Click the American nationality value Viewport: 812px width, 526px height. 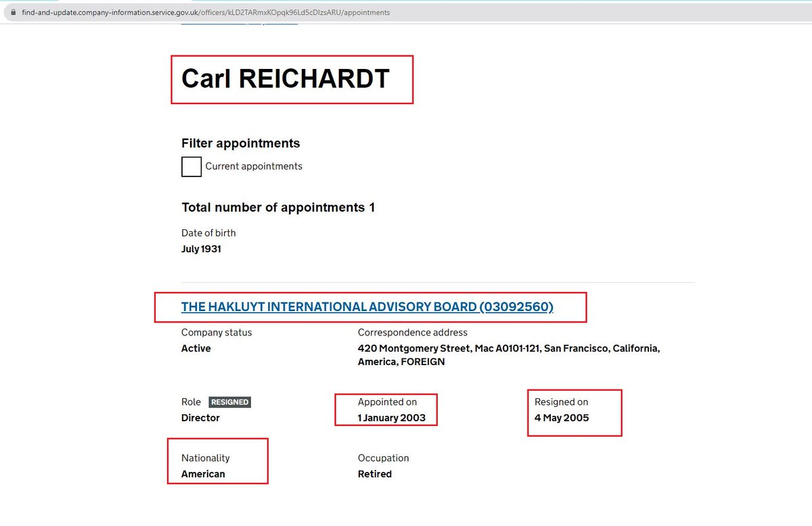tap(203, 474)
